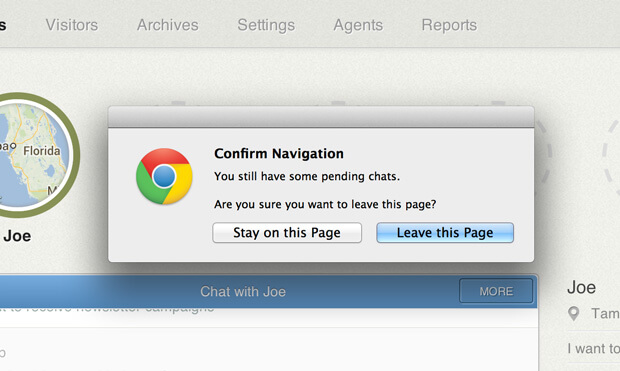Click the Confirm Navigation title text

(x=279, y=153)
